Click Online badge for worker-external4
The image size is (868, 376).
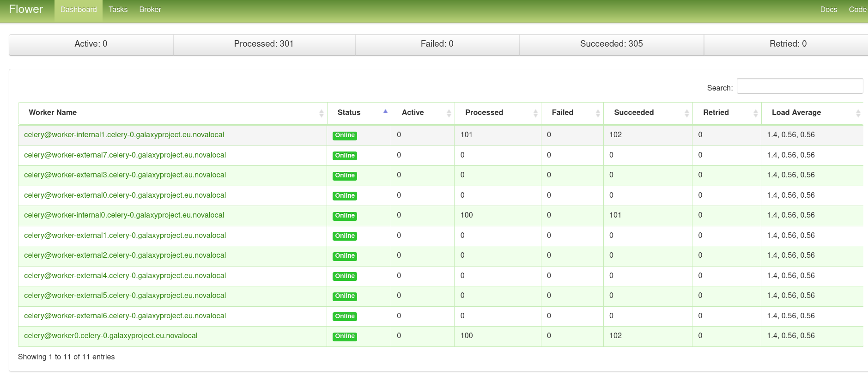(345, 276)
